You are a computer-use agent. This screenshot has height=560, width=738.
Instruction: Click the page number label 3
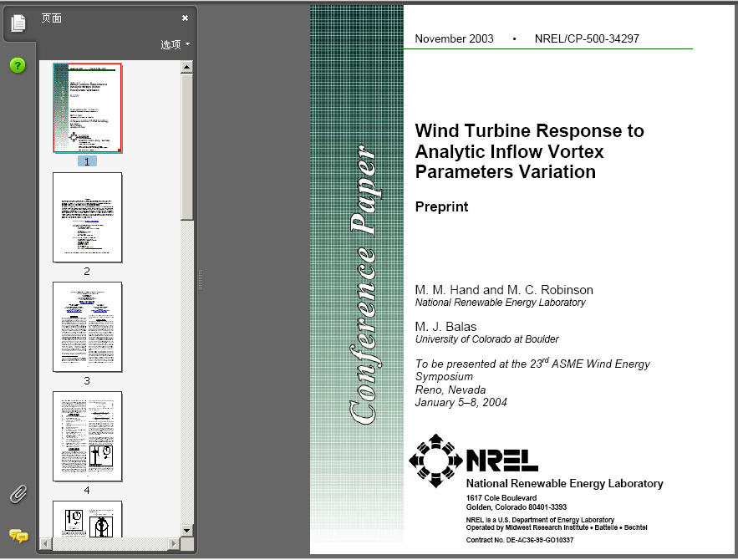click(87, 380)
